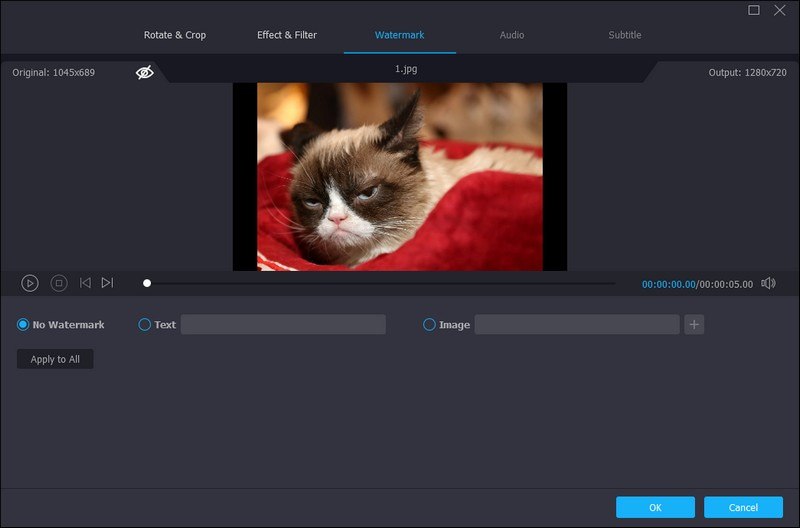Open the Effect & Filter tab
This screenshot has width=800, height=528.
tap(287, 35)
